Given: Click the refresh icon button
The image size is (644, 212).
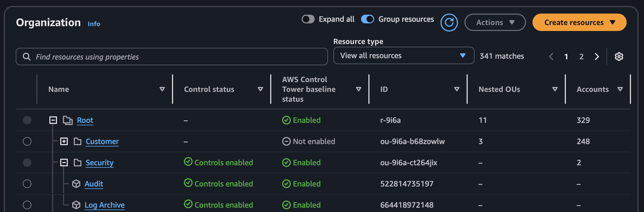Looking at the screenshot, I should (449, 23).
